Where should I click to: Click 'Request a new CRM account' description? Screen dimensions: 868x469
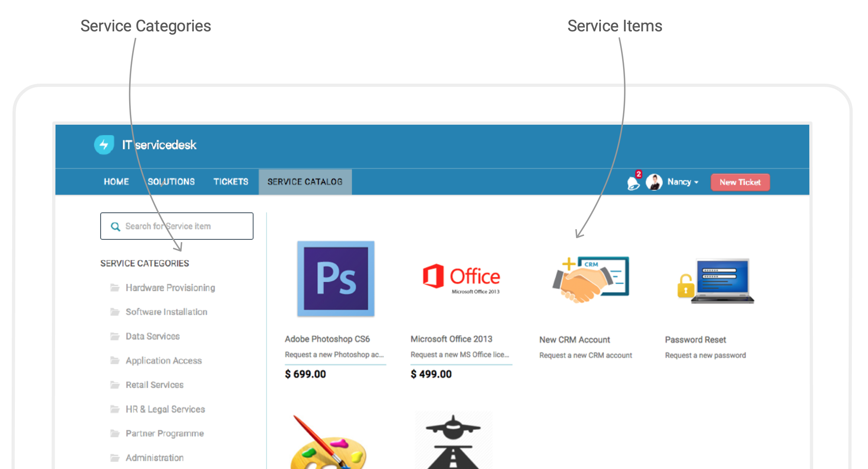[586, 356]
